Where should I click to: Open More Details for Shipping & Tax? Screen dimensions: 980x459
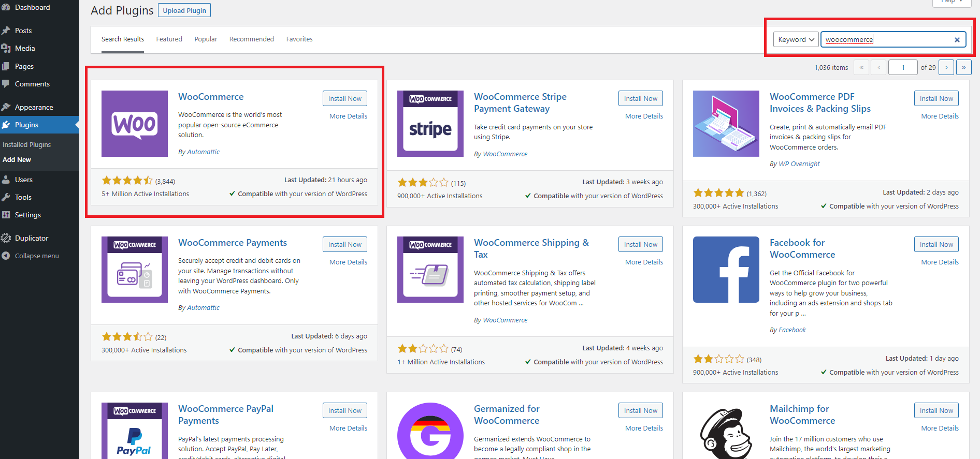tap(644, 262)
